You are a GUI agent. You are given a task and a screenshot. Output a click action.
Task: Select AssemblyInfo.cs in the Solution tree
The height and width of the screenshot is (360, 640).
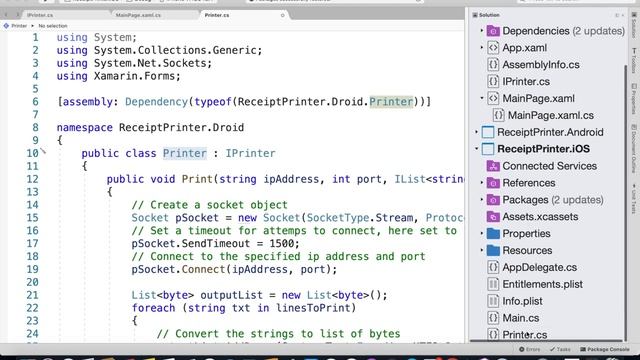click(x=541, y=64)
